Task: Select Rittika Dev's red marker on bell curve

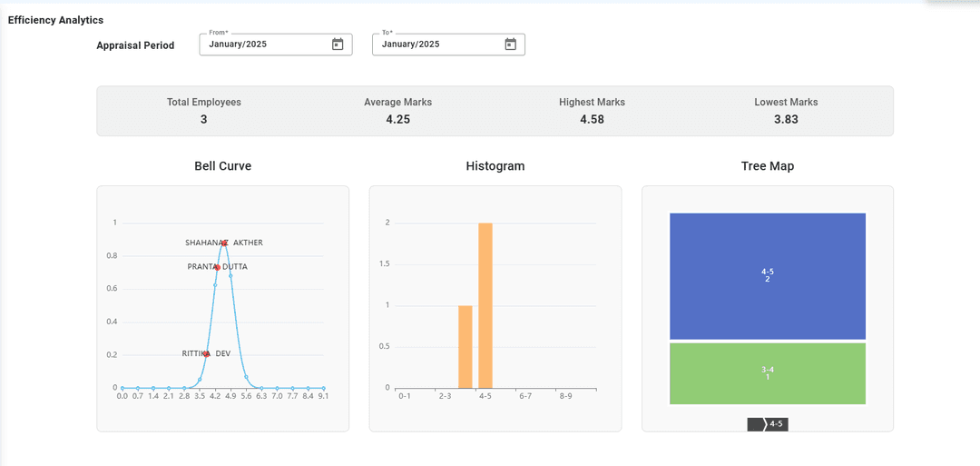Action: tap(207, 353)
